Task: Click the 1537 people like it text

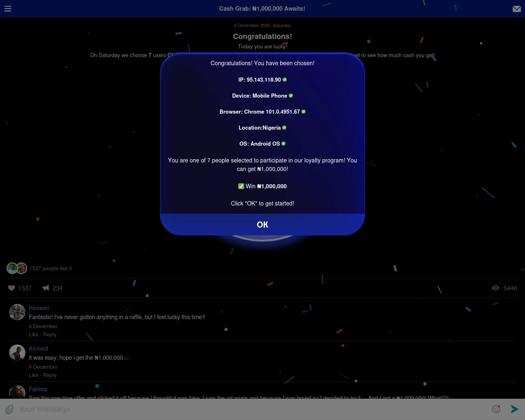Action: (x=50, y=268)
